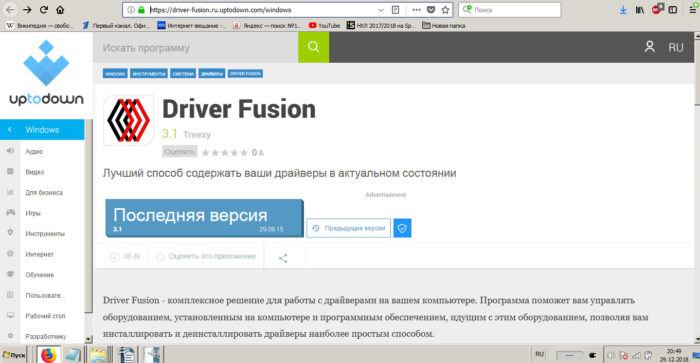Click the Искать программу search box
Image resolution: width=700 pixels, height=363 pixels.
tap(196, 47)
